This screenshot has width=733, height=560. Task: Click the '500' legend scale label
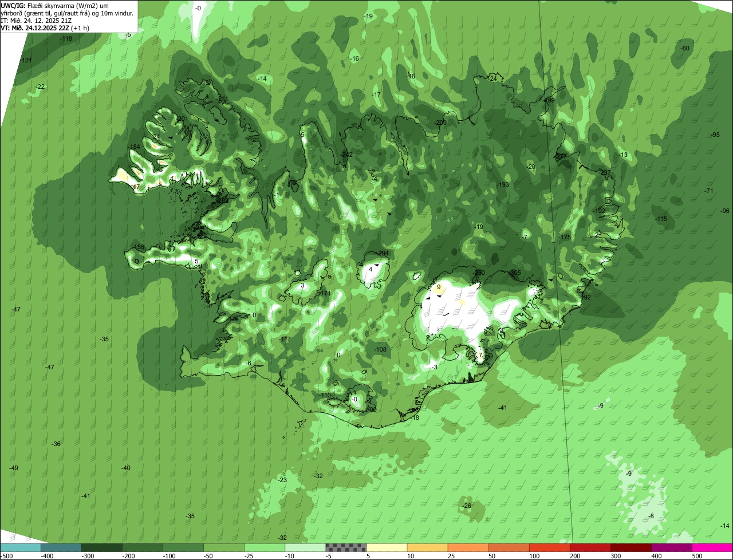(x=697, y=556)
